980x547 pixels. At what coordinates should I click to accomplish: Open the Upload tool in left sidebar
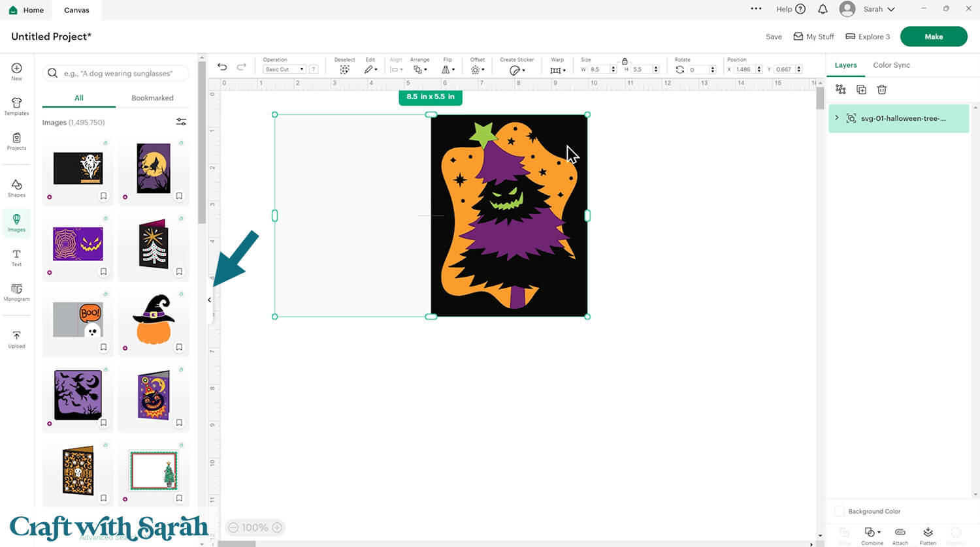tap(16, 339)
